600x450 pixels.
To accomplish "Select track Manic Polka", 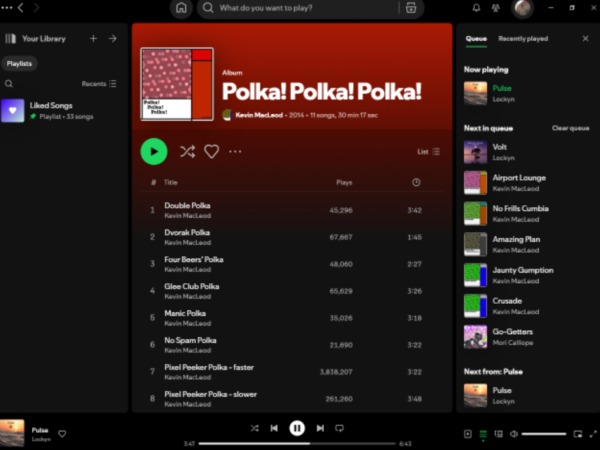I will pos(292,318).
